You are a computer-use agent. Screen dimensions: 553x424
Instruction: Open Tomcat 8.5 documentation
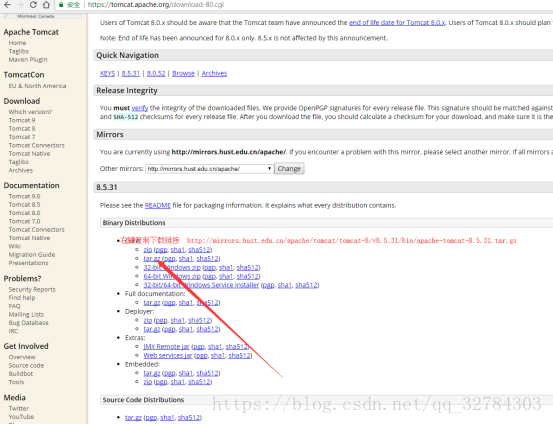(24, 205)
